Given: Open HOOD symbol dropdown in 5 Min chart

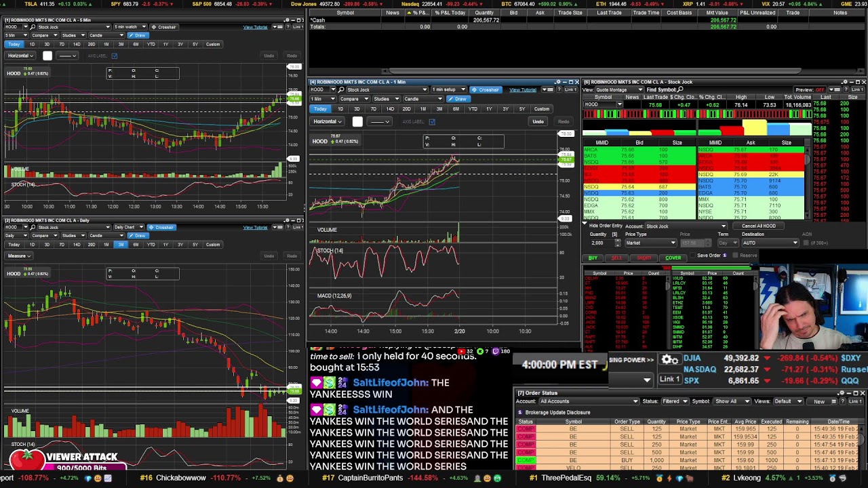Looking at the screenshot, I should (x=26, y=27).
